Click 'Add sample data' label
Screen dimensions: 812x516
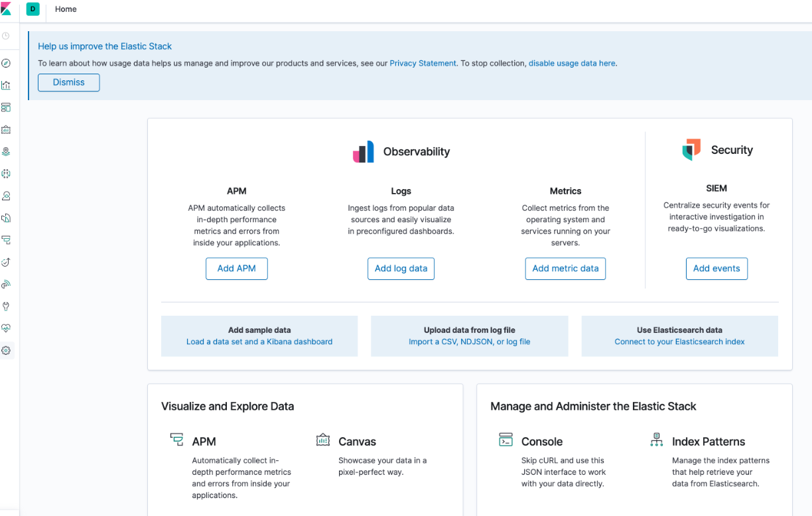tap(259, 330)
